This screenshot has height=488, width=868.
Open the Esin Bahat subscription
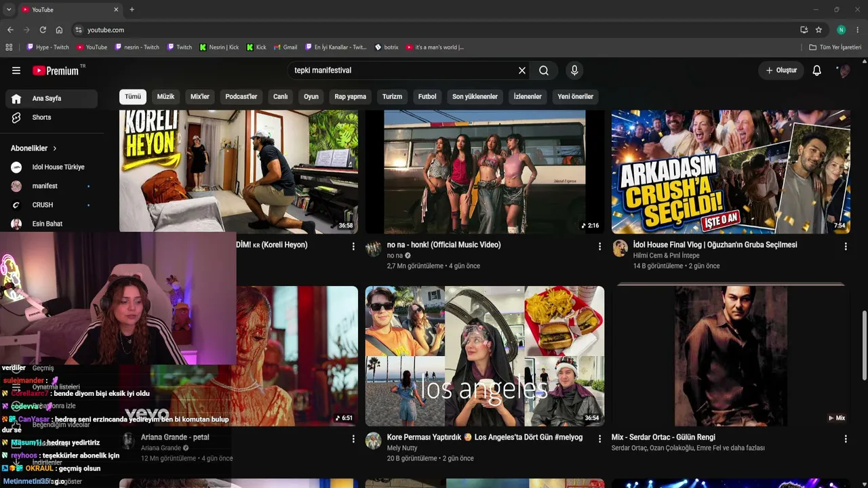pyautogui.click(x=52, y=224)
